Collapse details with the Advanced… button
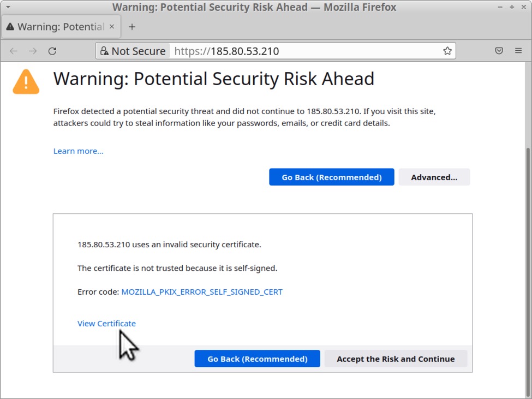This screenshot has height=399, width=532. [x=434, y=177]
